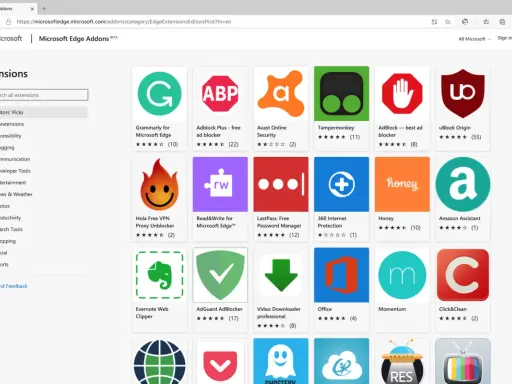512x384 pixels.
Task: Select the Honey orange icon
Action: coord(402,184)
